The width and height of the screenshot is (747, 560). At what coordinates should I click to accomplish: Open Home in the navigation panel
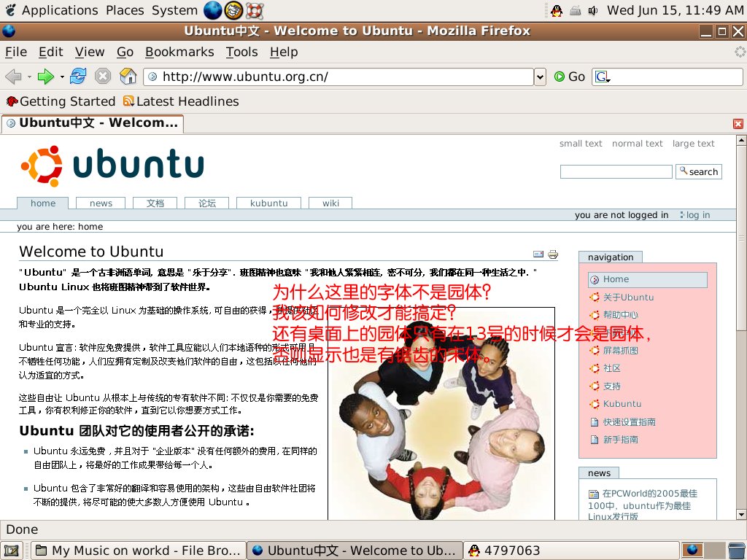tap(648, 279)
